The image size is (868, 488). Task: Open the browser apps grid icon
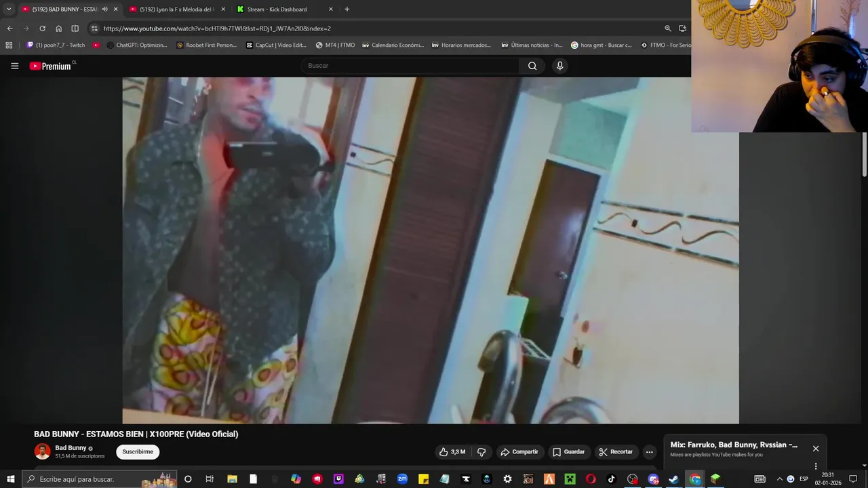9,45
